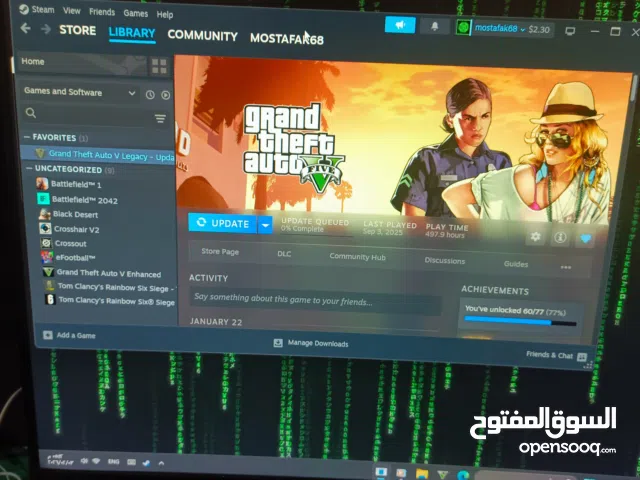Click the Crossout game icon

(x=46, y=243)
